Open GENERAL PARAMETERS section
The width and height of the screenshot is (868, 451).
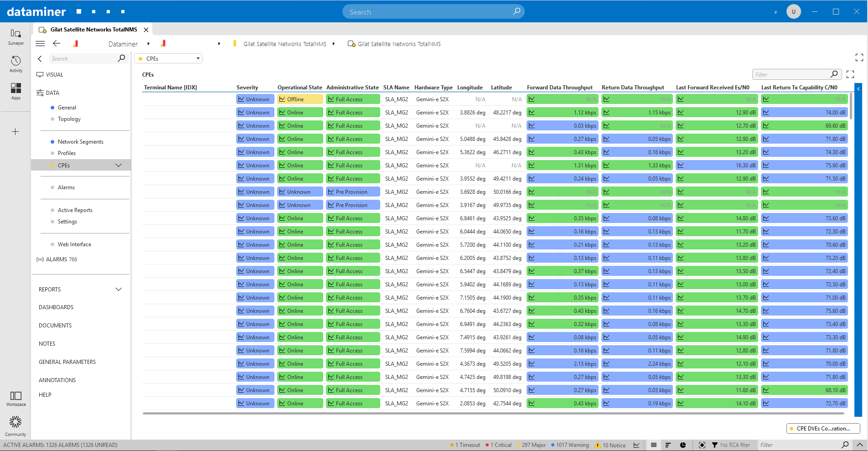(x=67, y=362)
